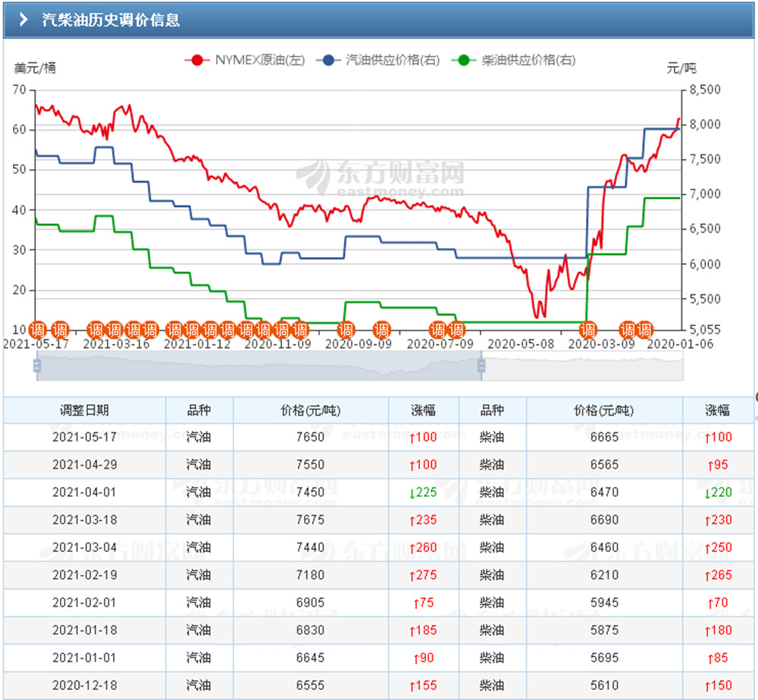
Task: Click the red ↑75 change value
Action: click(424, 602)
